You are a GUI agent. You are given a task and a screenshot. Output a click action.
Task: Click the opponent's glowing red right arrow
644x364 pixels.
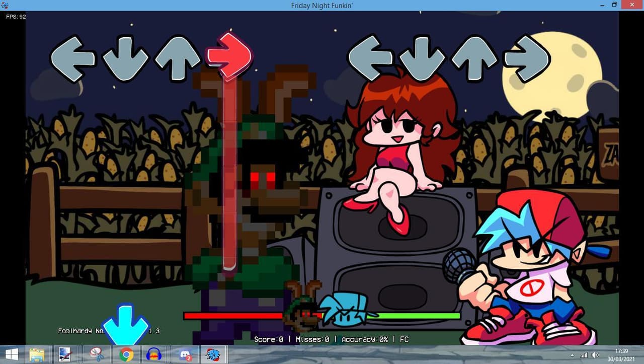click(x=229, y=56)
